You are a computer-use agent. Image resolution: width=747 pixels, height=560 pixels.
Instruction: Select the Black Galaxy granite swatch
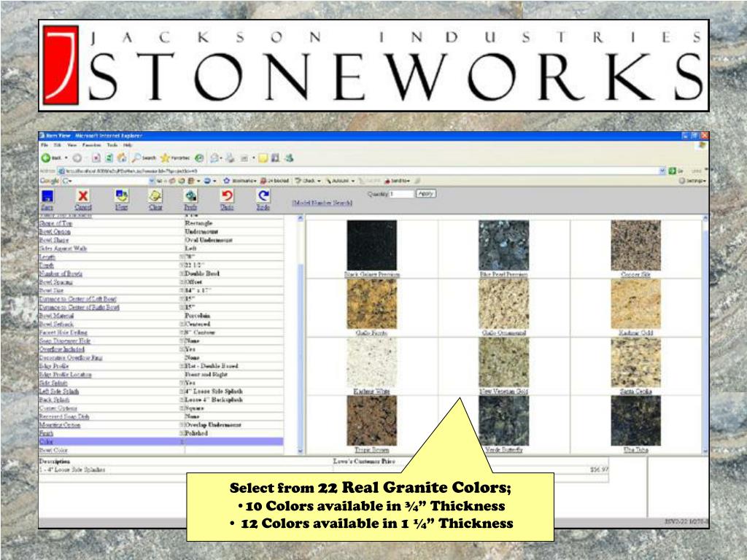(x=371, y=245)
